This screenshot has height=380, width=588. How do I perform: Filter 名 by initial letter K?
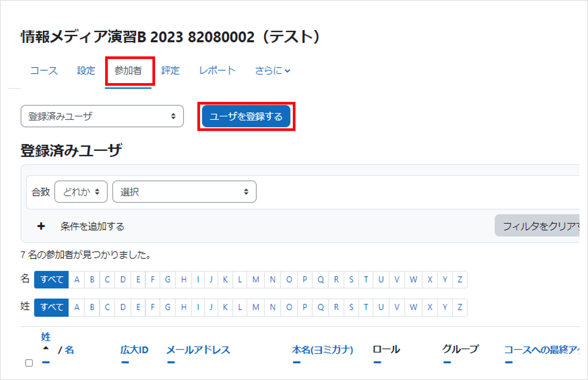point(225,280)
